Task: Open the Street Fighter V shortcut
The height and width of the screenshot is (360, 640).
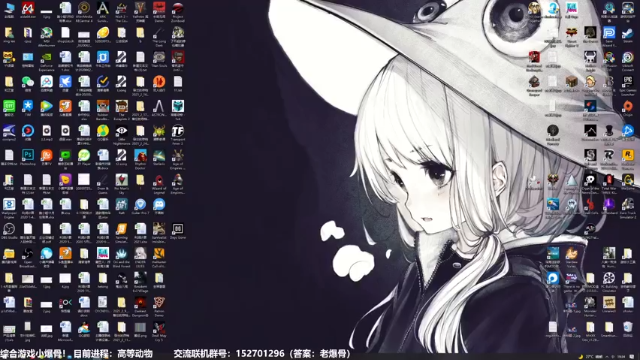Action: pyautogui.click(x=571, y=36)
